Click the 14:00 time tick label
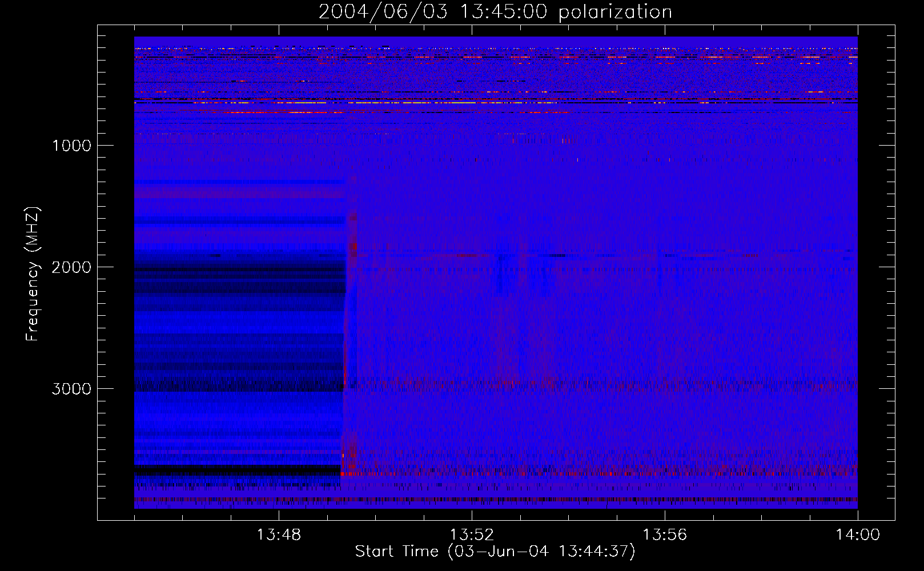 pyautogui.click(x=858, y=535)
